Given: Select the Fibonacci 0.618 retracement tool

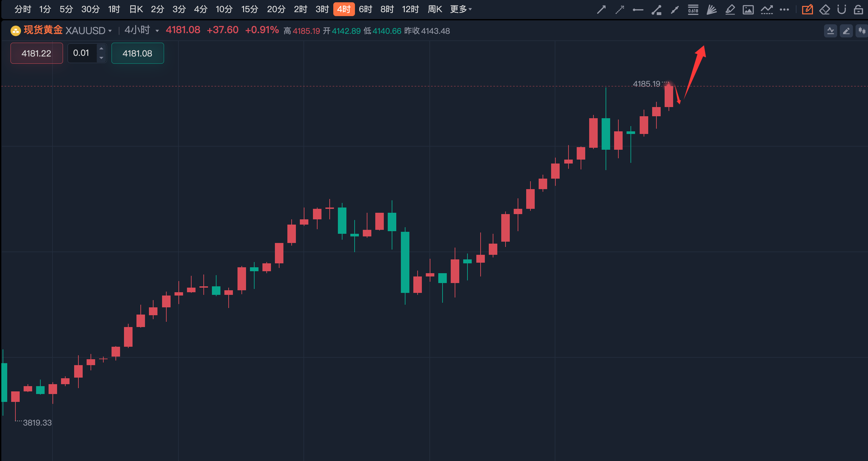Looking at the screenshot, I should [693, 10].
